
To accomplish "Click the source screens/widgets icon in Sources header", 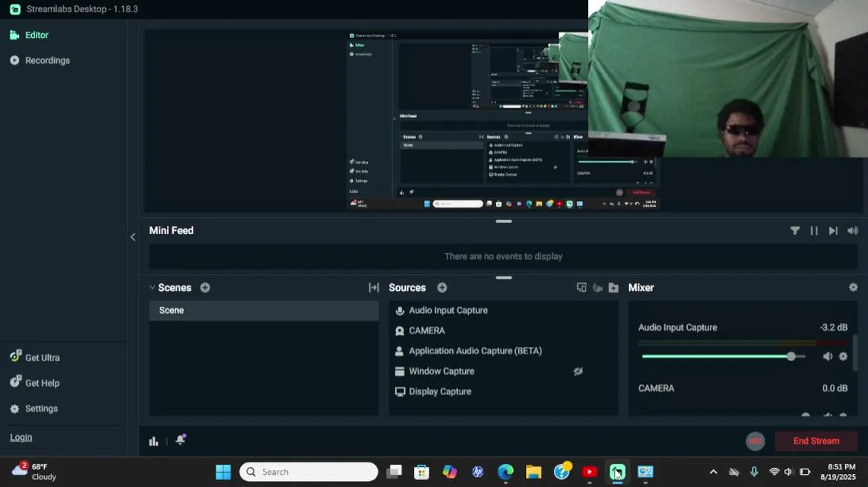I will click(x=581, y=287).
